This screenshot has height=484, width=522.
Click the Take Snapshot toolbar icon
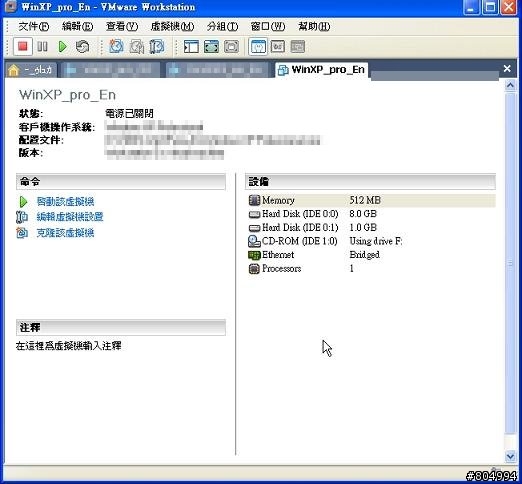(116, 47)
